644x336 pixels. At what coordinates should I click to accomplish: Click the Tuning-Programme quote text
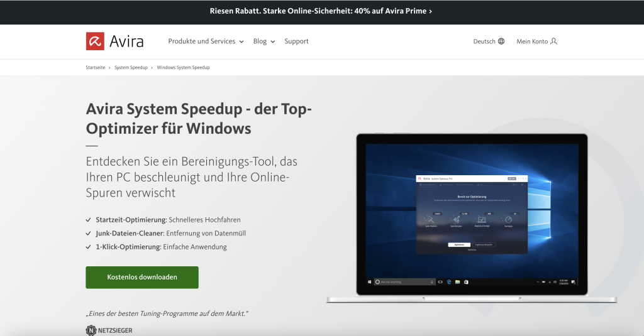(x=167, y=313)
